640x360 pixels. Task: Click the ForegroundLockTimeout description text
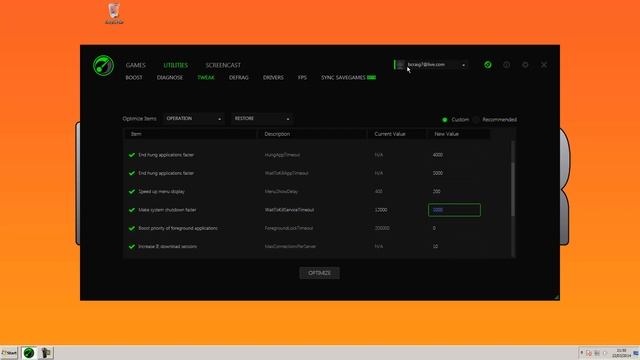pos(289,229)
